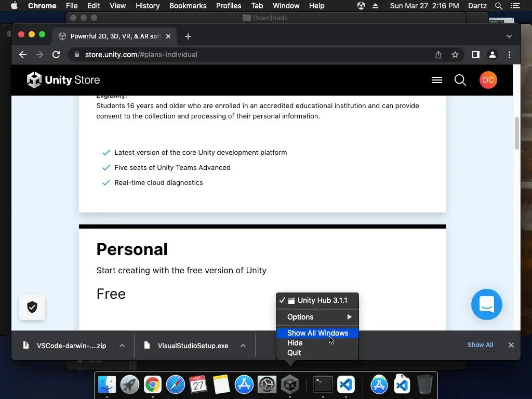Open the File menu
This screenshot has width=532, height=399.
pyautogui.click(x=72, y=6)
